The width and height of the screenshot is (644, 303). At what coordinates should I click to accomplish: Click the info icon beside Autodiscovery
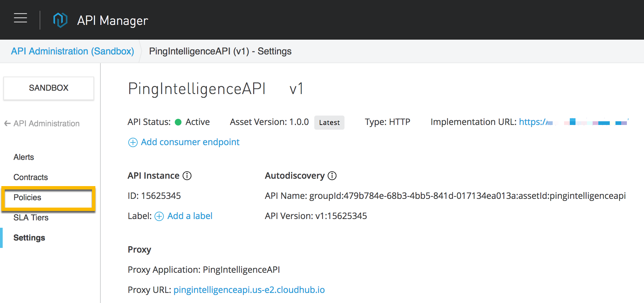[x=332, y=176]
